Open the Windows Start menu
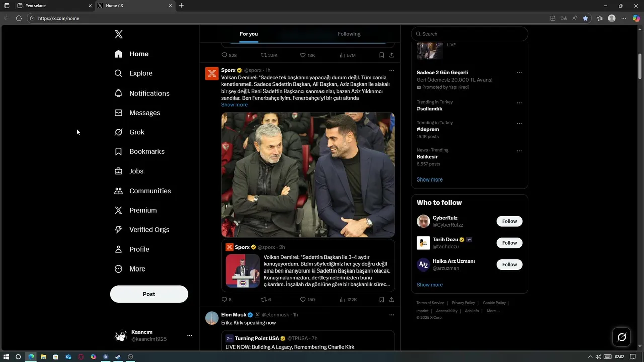Screen dimensions: 644x362 tap(6, 357)
